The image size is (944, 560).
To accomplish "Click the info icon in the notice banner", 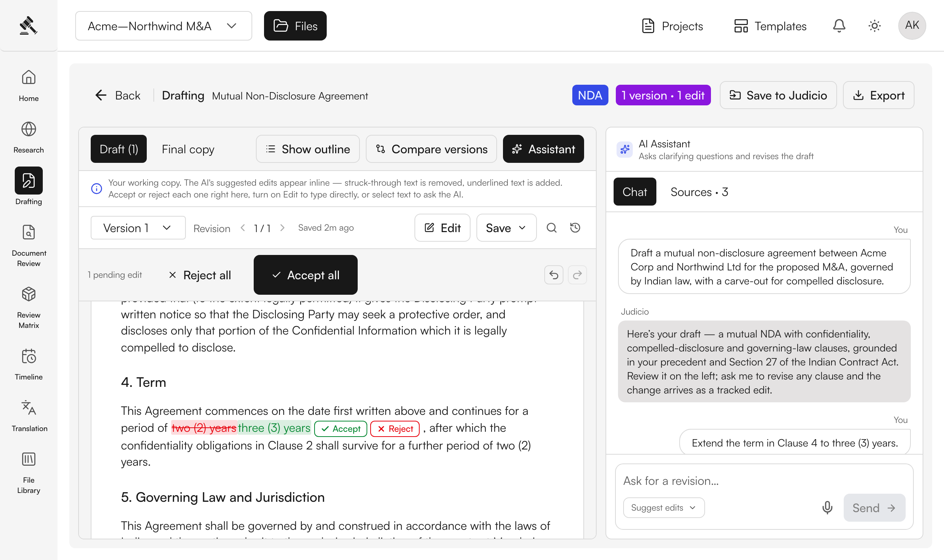I will [97, 188].
